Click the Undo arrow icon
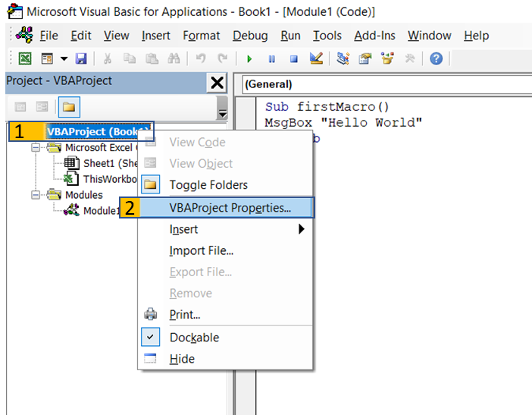The image size is (532, 415). point(201,58)
